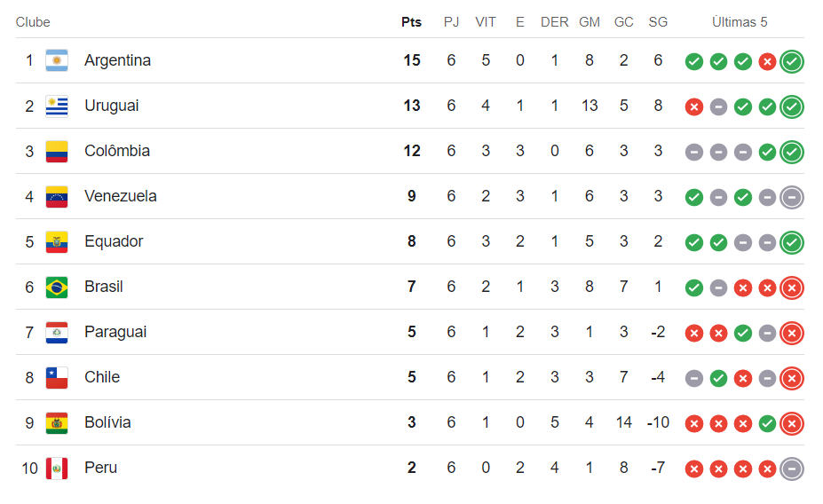Select the Bolívia table row name
Screen dimensions: 823x504
(x=107, y=422)
